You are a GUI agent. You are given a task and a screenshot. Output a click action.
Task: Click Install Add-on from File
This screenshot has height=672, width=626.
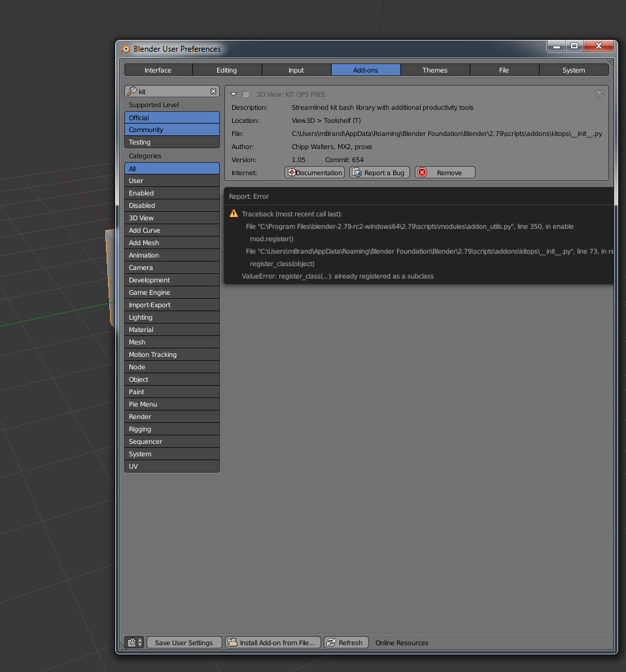click(273, 643)
